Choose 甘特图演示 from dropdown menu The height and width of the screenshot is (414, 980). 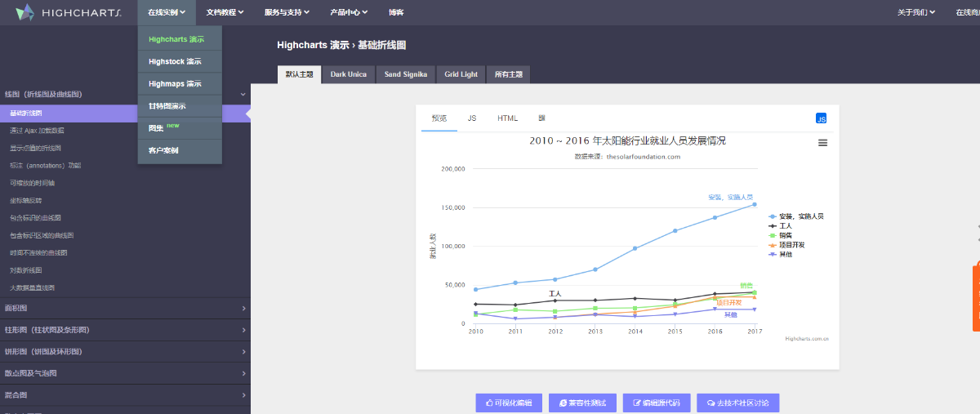180,106
